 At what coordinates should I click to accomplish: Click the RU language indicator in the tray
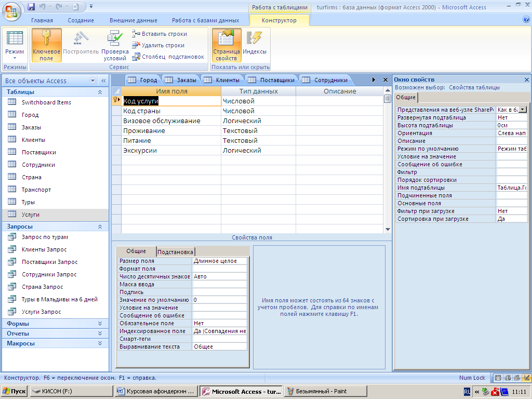tap(467, 392)
